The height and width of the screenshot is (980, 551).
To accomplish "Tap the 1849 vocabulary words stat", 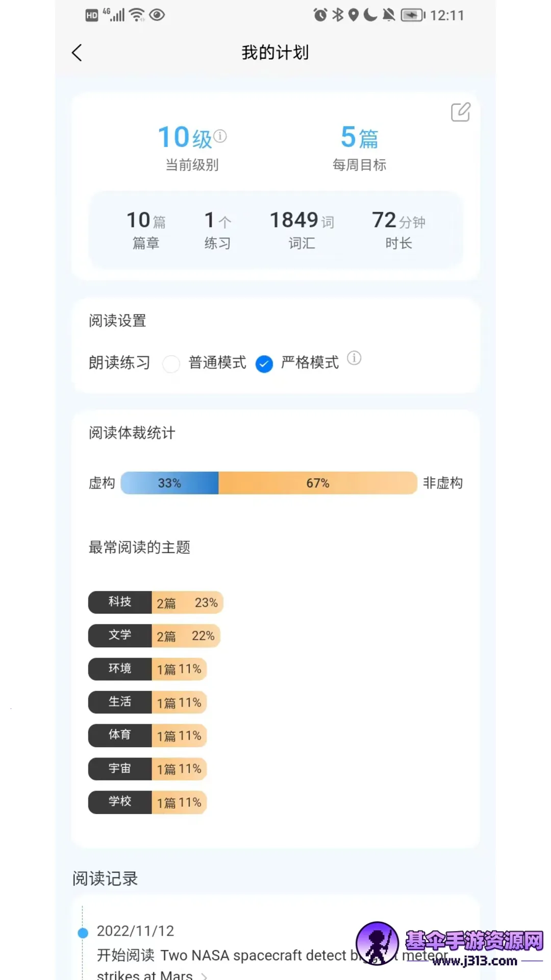I will (302, 230).
